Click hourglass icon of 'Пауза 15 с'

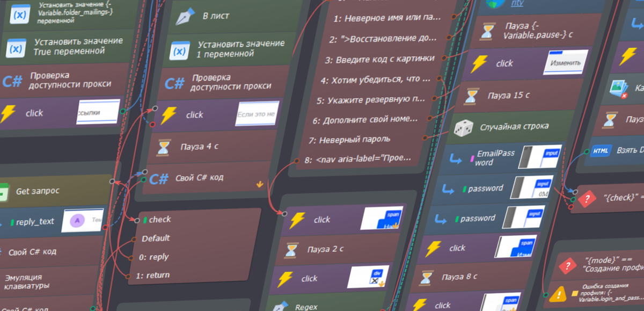click(x=471, y=96)
